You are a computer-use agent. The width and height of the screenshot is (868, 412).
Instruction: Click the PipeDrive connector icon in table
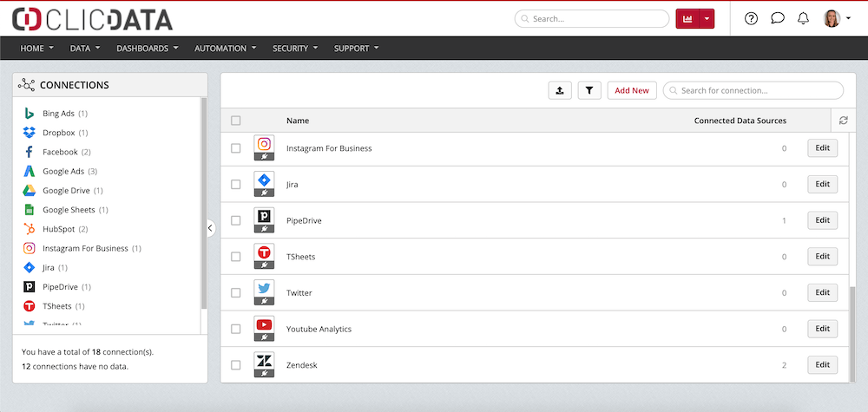pos(264,220)
